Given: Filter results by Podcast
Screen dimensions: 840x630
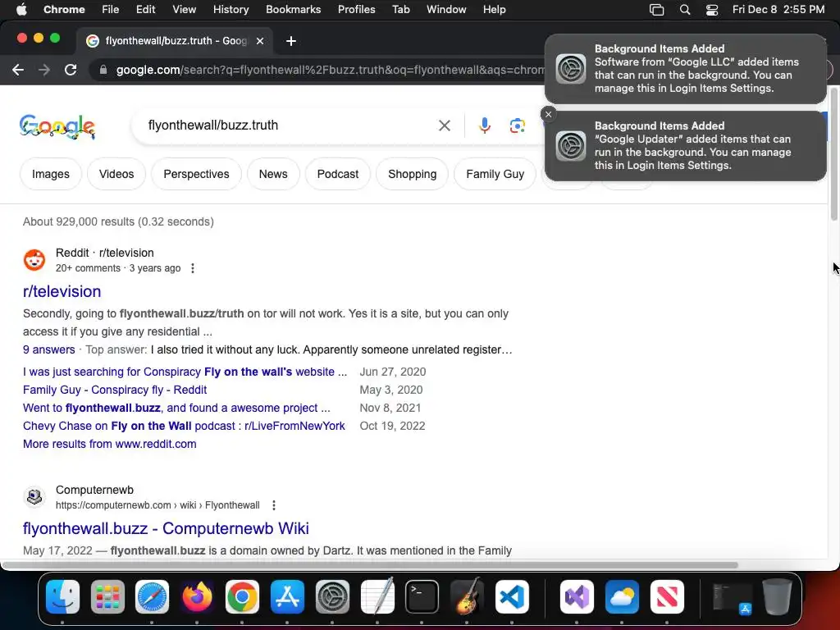Looking at the screenshot, I should click(337, 174).
